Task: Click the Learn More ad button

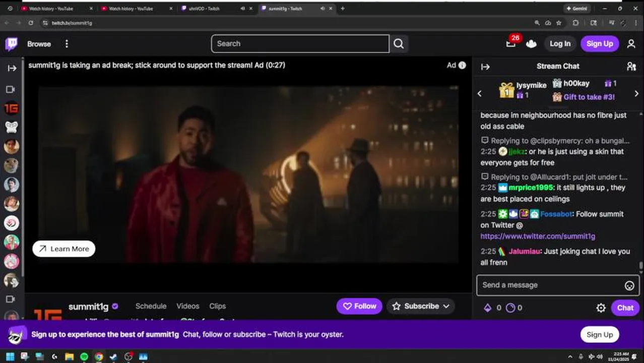Action: click(64, 249)
